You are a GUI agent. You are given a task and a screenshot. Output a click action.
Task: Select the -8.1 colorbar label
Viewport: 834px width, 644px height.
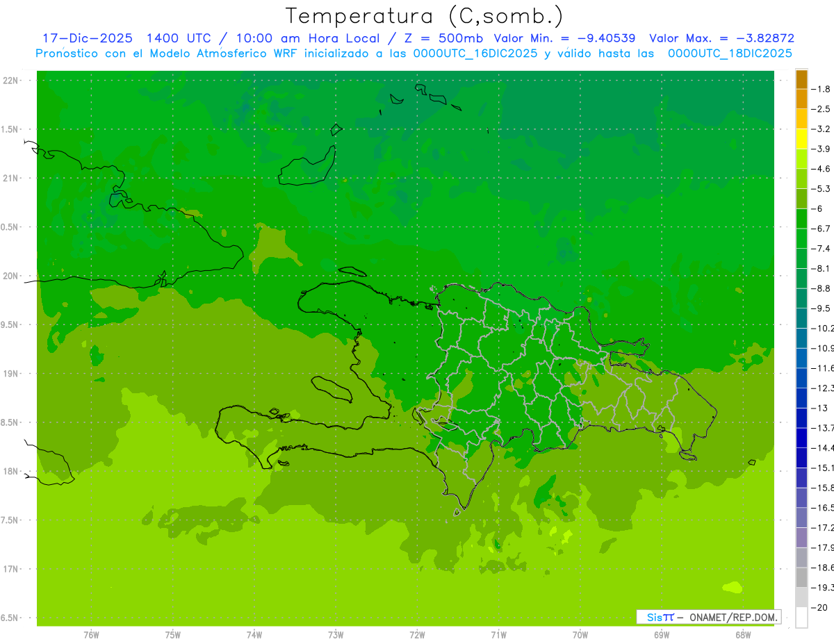(821, 269)
